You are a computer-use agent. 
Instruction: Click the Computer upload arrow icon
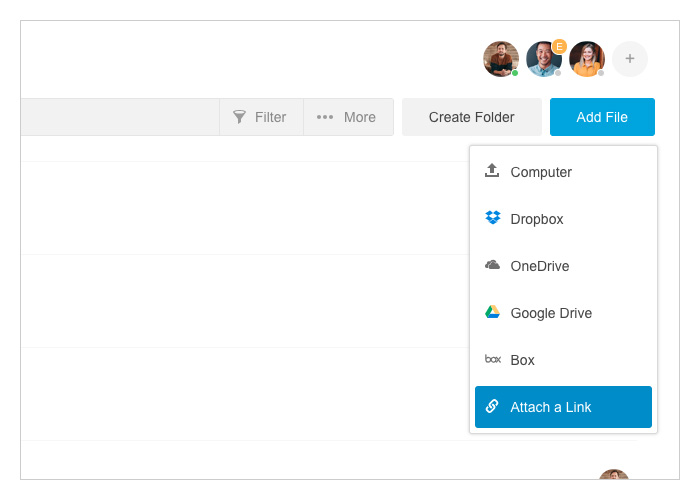pos(492,171)
